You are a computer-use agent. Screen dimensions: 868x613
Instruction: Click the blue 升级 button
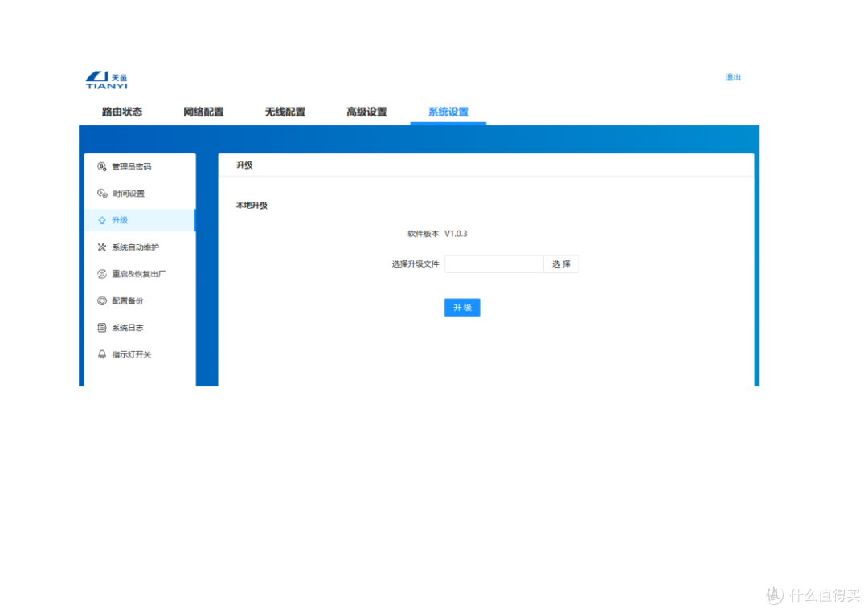(462, 308)
